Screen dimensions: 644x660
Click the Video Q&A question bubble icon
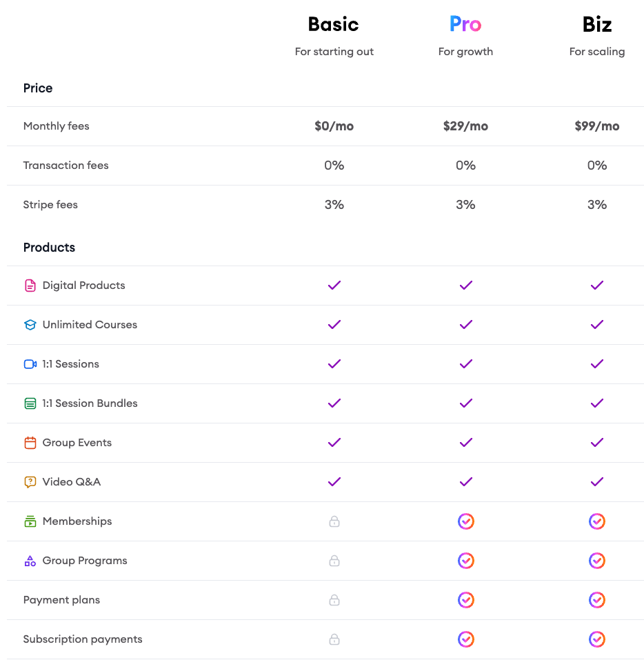pos(30,482)
